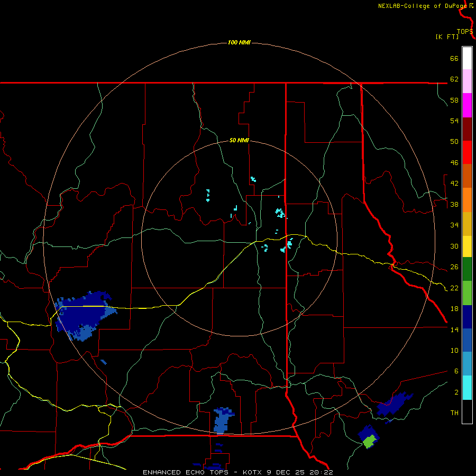Choose the burnt orange legend swatch
This screenshot has width=476, height=476.
tap(467, 176)
